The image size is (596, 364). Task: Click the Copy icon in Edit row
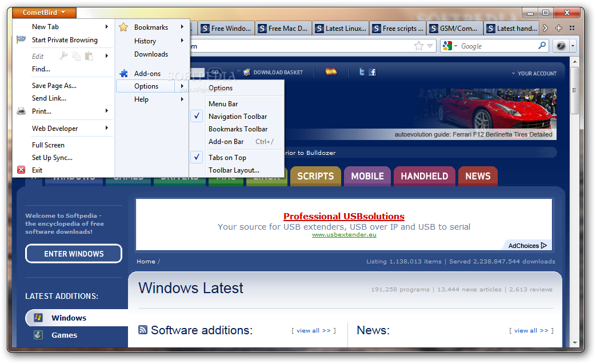(x=77, y=56)
